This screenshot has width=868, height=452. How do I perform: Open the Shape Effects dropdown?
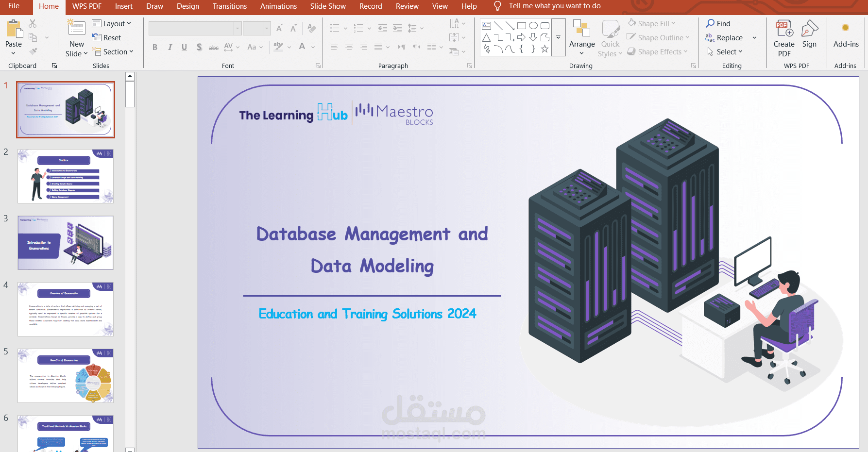point(657,51)
